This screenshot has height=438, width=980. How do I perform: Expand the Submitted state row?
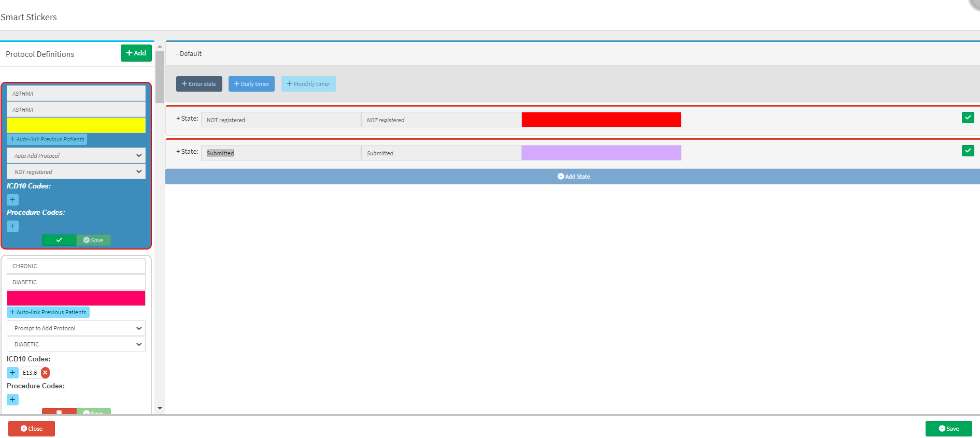click(187, 152)
